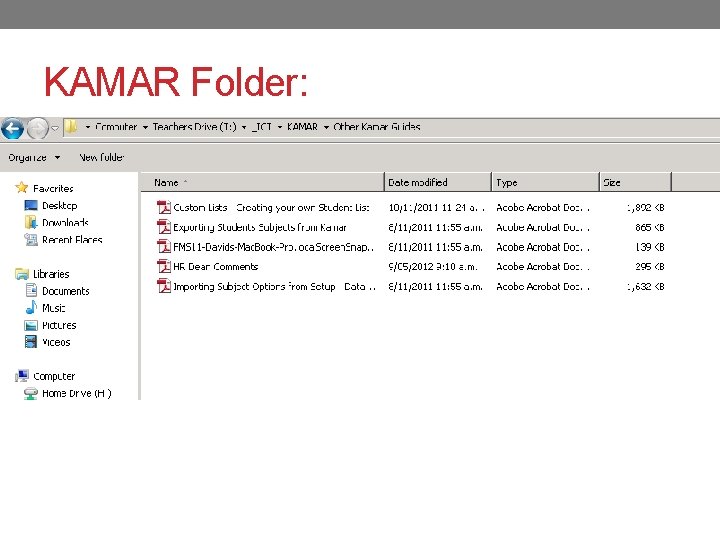The image size is (720, 540).
Task: Click PDF icon of Exporting Students Subjects file
Action: click(x=164, y=227)
